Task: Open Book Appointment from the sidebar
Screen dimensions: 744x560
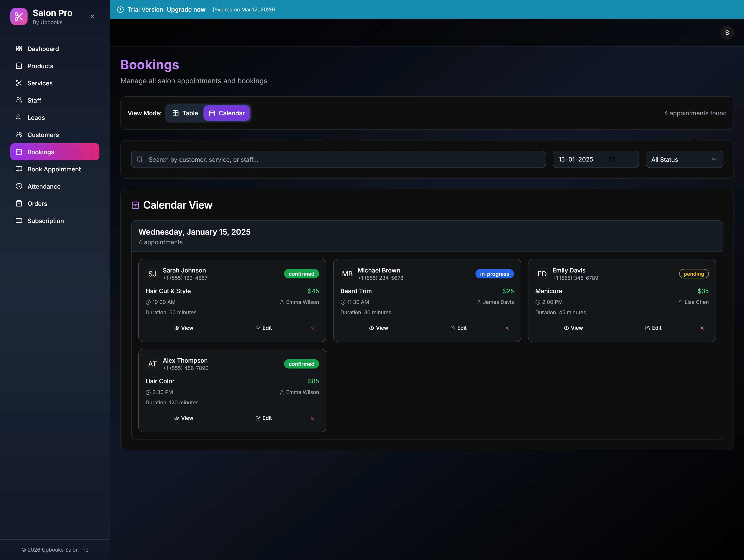Action: [54, 169]
